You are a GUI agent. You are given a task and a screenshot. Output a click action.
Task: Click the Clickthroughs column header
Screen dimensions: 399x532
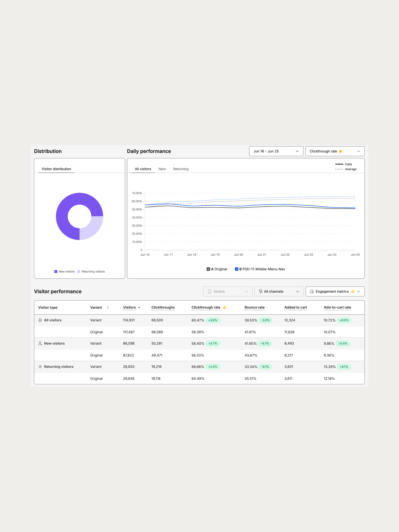pyautogui.click(x=163, y=308)
